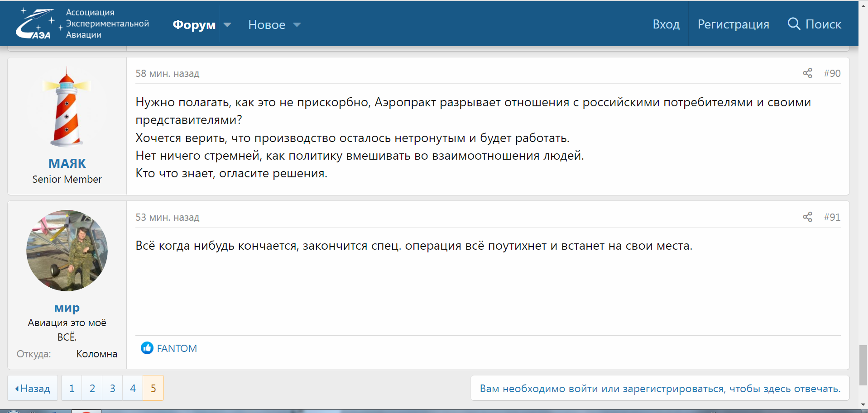This screenshot has width=868, height=413.
Task: Open the Форум menu item
Action: click(x=194, y=25)
